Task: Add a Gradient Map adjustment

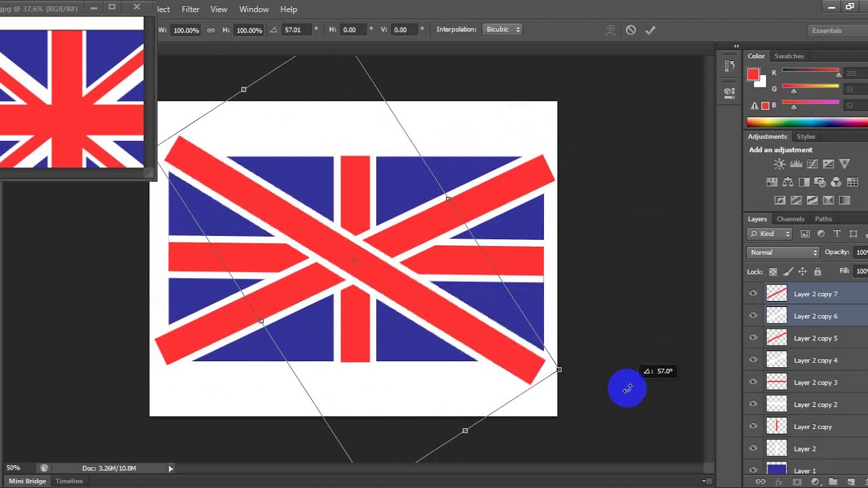Action: coord(844,201)
